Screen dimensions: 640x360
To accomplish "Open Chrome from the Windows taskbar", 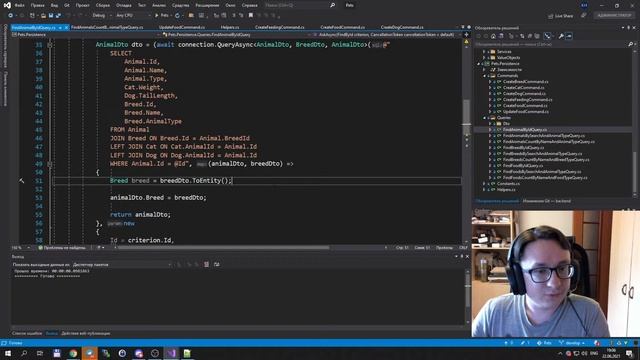I will [73, 353].
